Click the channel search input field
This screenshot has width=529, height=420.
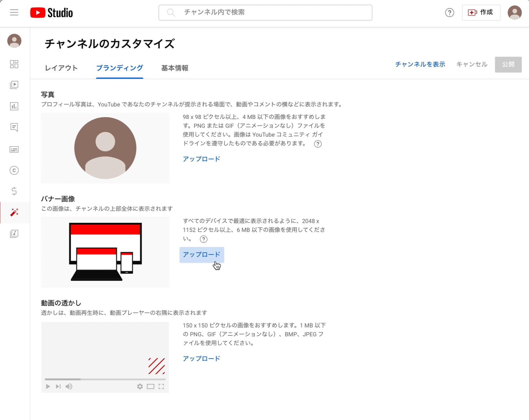pos(264,12)
